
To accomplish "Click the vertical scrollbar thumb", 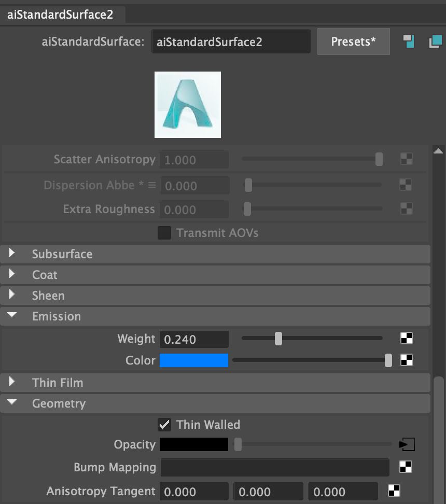I will pyautogui.click(x=439, y=440).
